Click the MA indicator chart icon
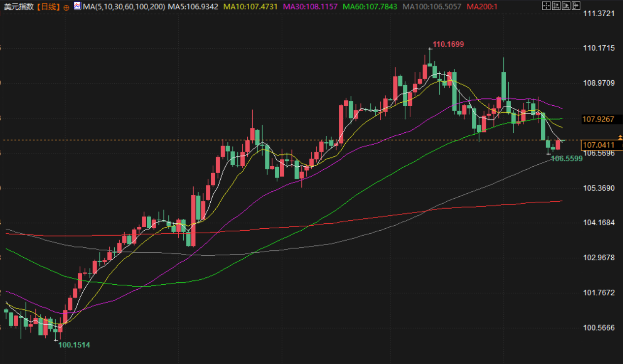Screen dimensions: 623x364 click(x=78, y=6)
